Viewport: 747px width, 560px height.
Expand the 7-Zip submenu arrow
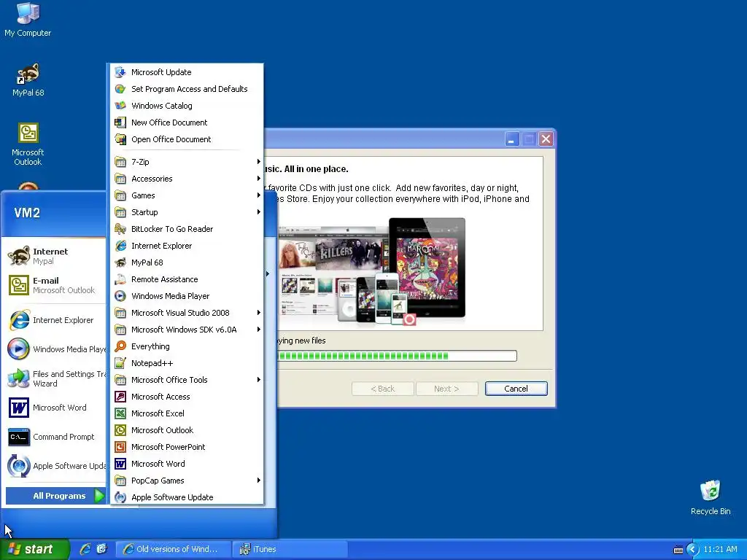(x=259, y=162)
